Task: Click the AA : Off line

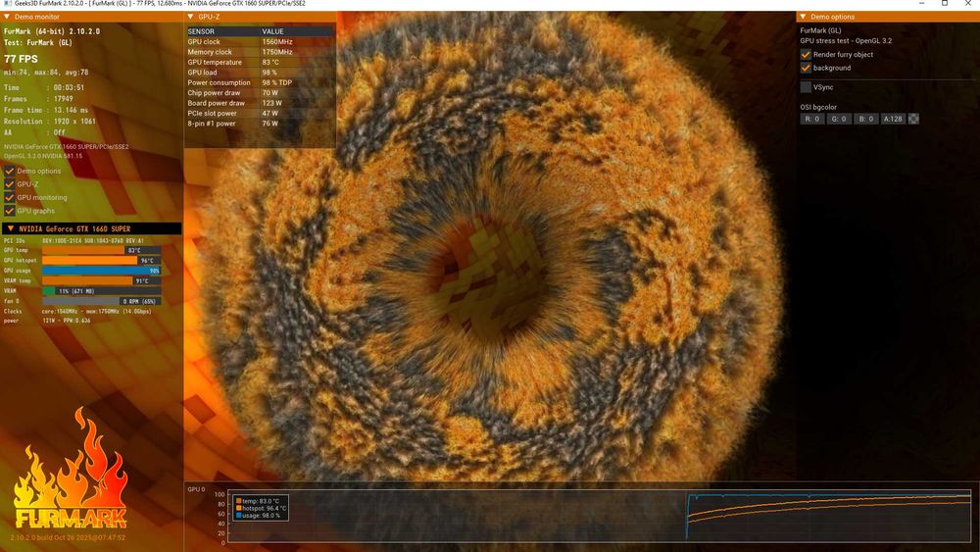Action: [x=34, y=132]
